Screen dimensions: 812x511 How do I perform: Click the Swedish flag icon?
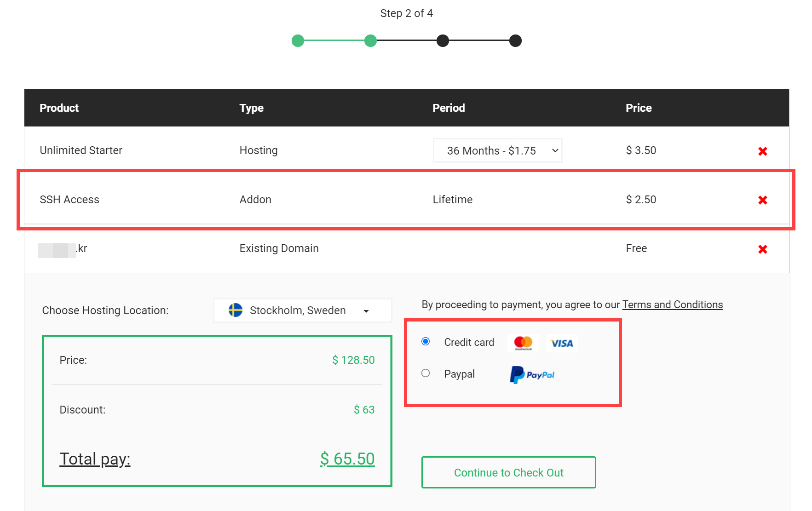236,310
